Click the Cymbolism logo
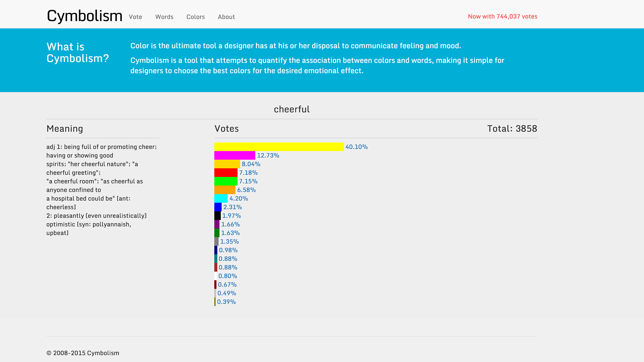The height and width of the screenshot is (362, 644). (x=84, y=15)
